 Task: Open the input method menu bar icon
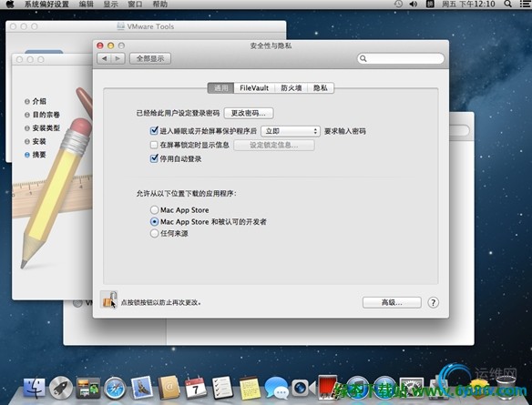[430, 4]
